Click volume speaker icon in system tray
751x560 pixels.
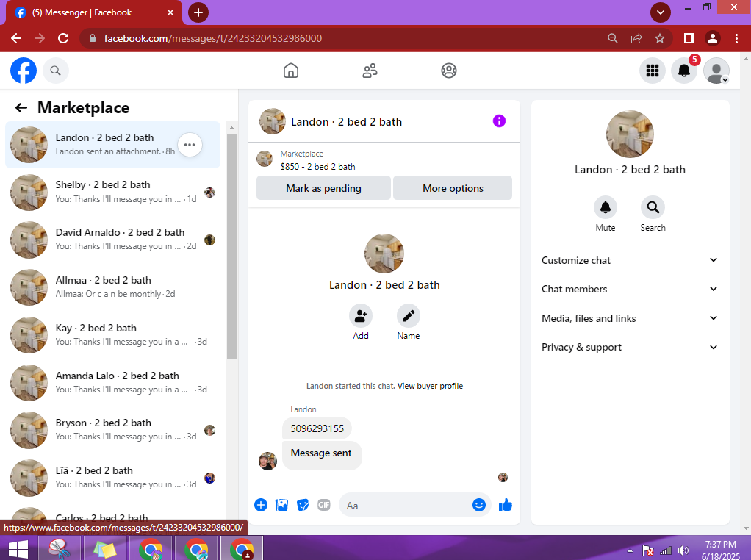[x=684, y=550]
